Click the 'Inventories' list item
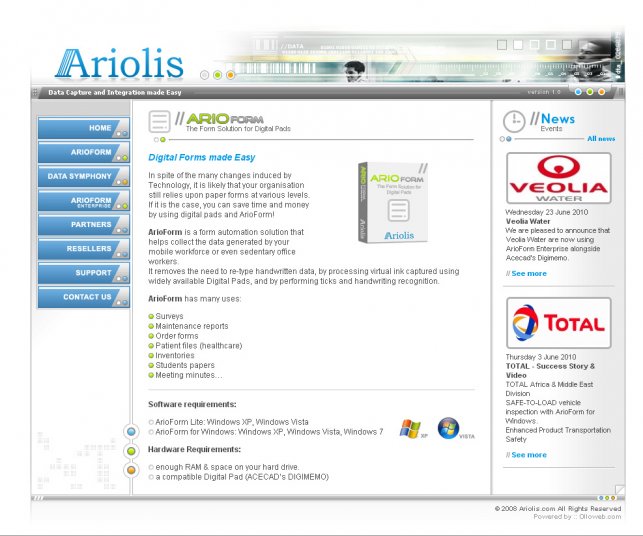The image size is (643, 536). [175, 356]
